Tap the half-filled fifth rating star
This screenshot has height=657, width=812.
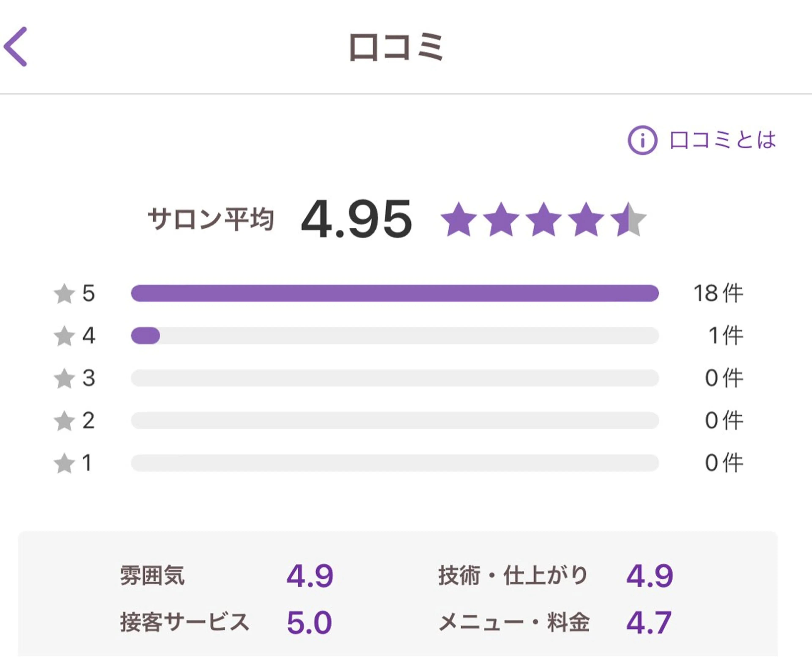(x=628, y=220)
